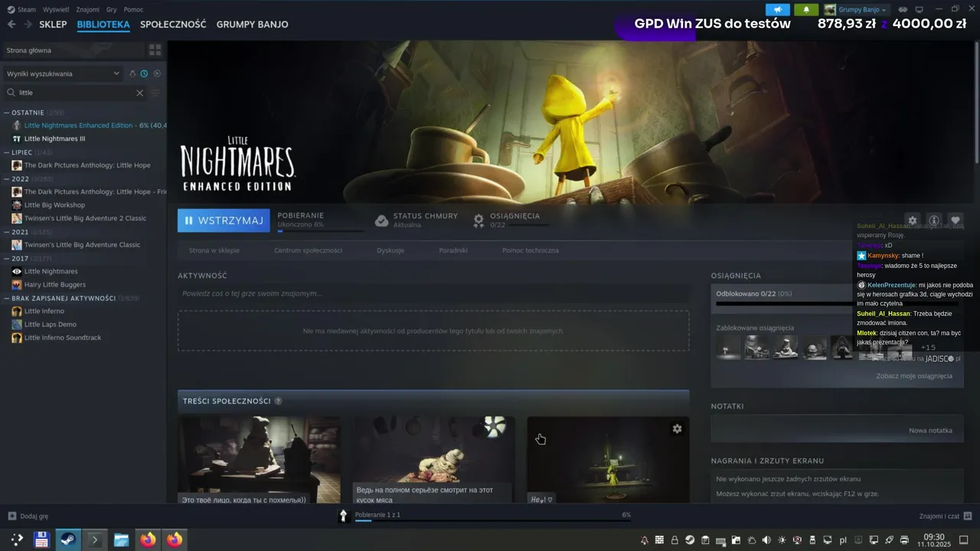The height and width of the screenshot is (551, 980).
Task: Click Zobacz moje osiągnięcia link
Action: 914,376
